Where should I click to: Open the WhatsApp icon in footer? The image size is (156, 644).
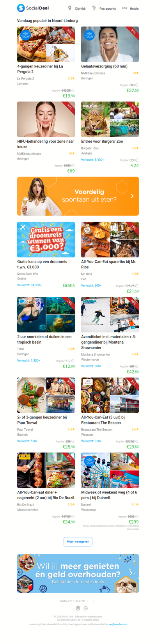86,608
